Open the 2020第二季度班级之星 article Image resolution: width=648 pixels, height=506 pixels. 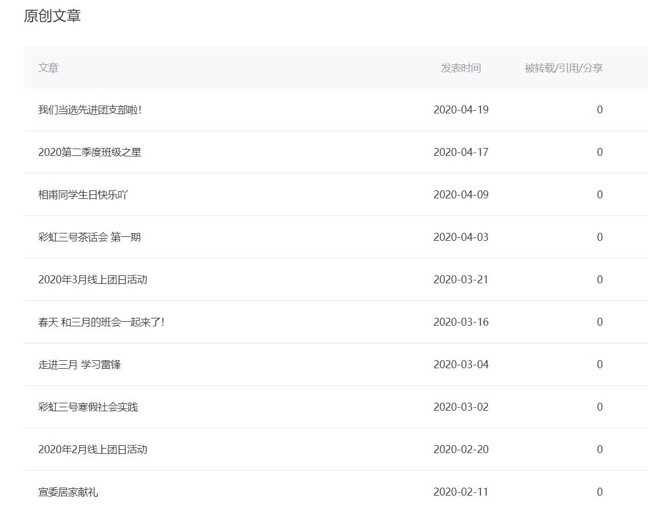95,152
